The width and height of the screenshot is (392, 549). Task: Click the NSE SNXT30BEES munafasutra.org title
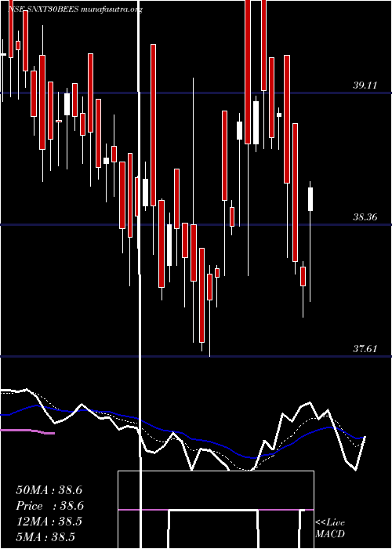75,9
